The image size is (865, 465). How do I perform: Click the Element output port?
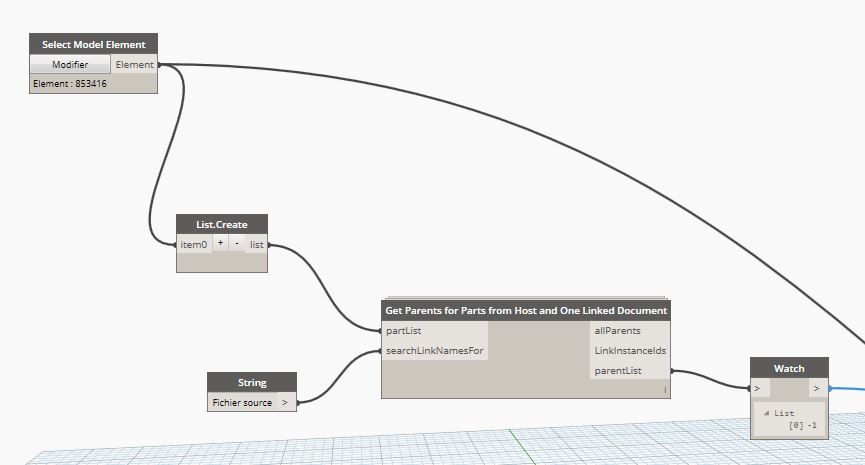coord(134,65)
